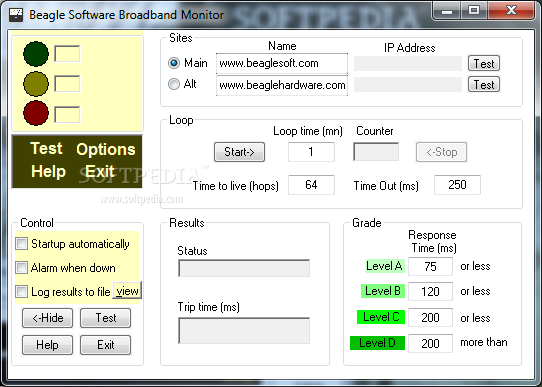Viewport: 542px width, 387px height.
Task: Open Test in the dark menu panel
Action: coord(46,149)
